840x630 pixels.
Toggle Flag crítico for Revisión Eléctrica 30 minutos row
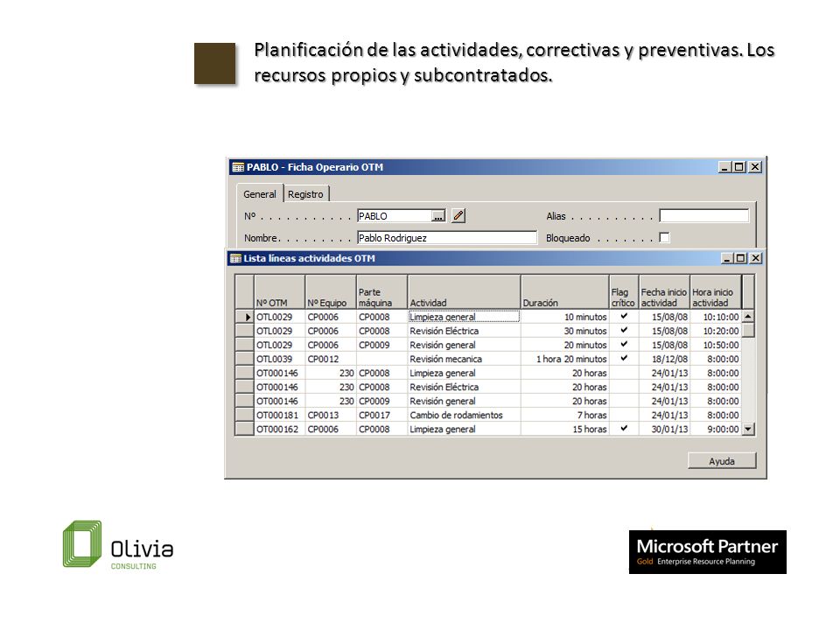coord(624,331)
